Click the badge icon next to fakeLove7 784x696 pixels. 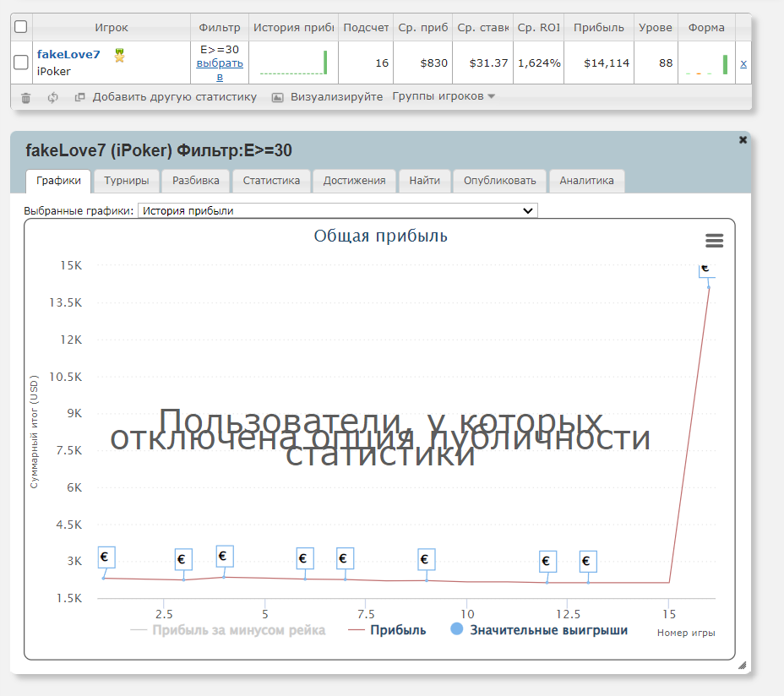pos(119,55)
